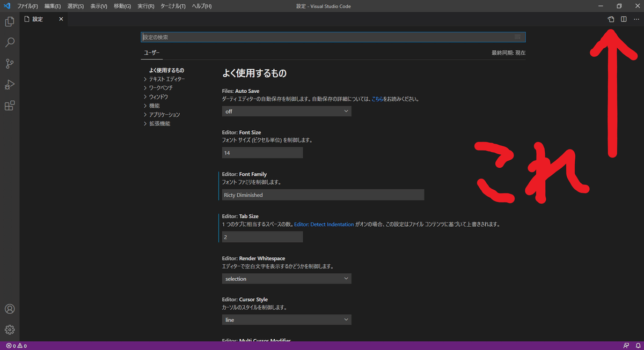Restore down the Visual Studio Code window

click(619, 6)
